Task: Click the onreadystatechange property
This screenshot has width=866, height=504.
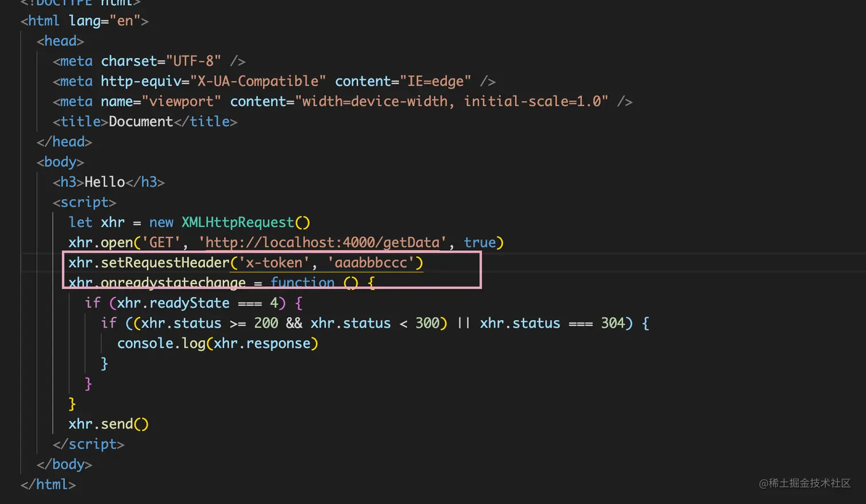Action: coord(173,283)
